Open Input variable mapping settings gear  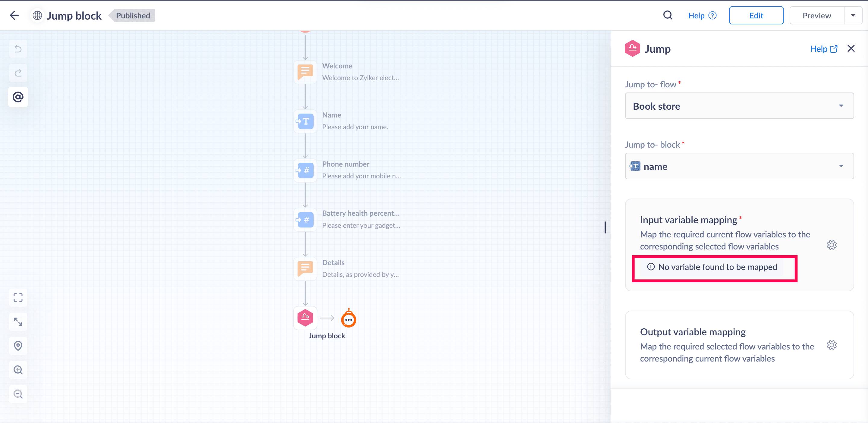(x=832, y=245)
